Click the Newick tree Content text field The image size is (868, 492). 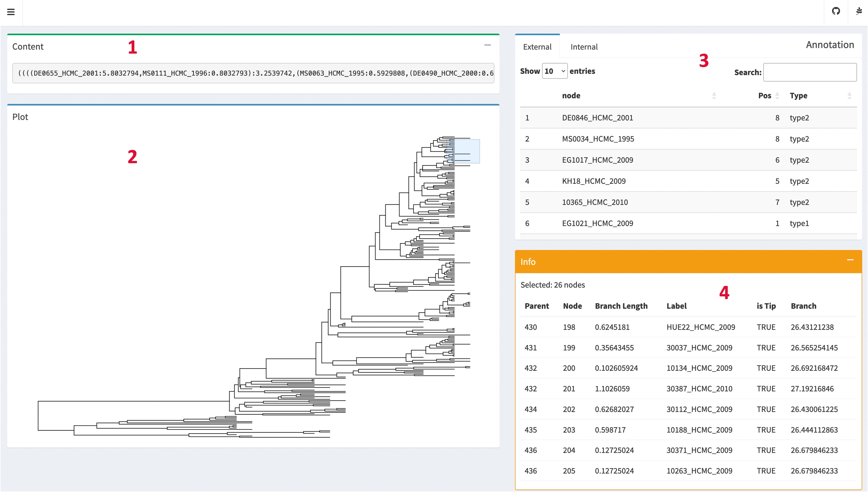(253, 73)
